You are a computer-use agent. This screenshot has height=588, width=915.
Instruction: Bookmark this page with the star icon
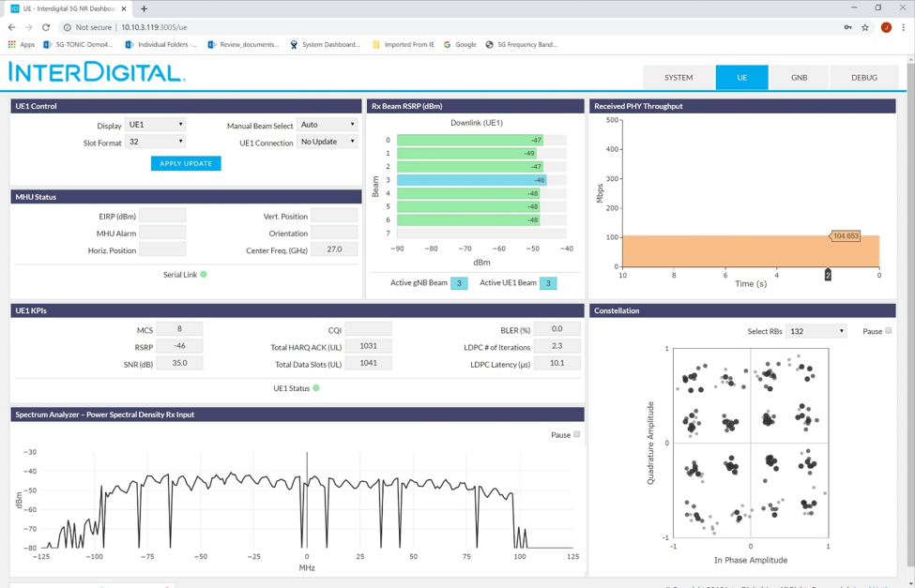click(x=865, y=27)
